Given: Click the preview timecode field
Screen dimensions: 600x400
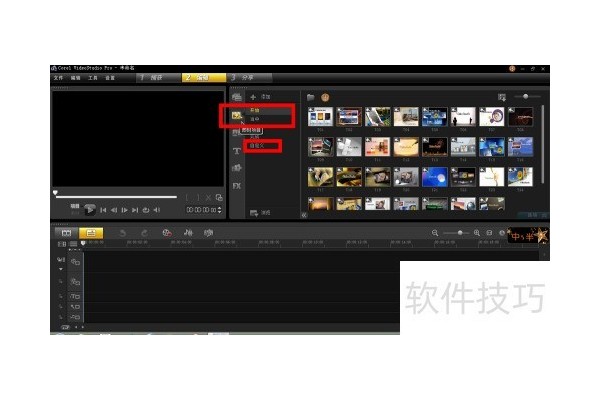Looking at the screenshot, I should (201, 210).
